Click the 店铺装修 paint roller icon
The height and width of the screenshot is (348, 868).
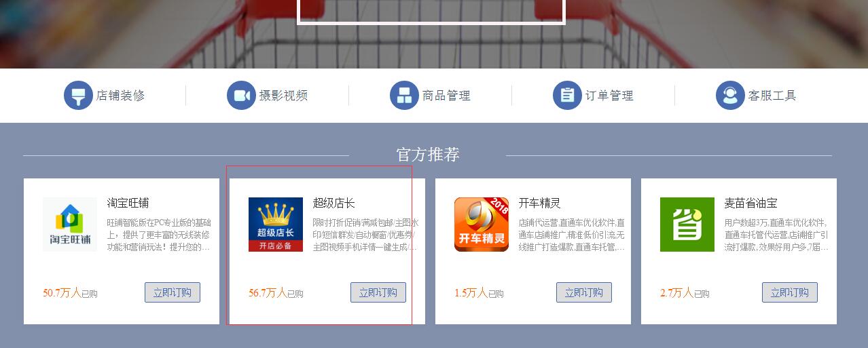tap(78, 95)
